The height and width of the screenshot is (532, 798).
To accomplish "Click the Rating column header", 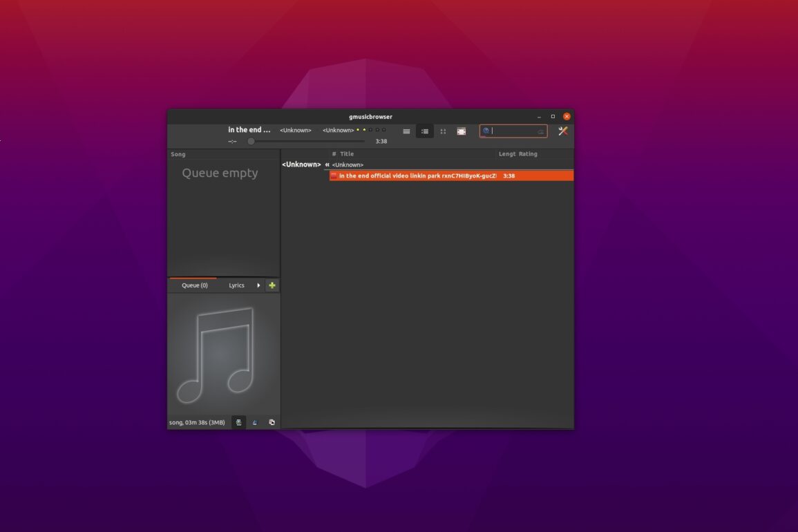I will (x=528, y=154).
